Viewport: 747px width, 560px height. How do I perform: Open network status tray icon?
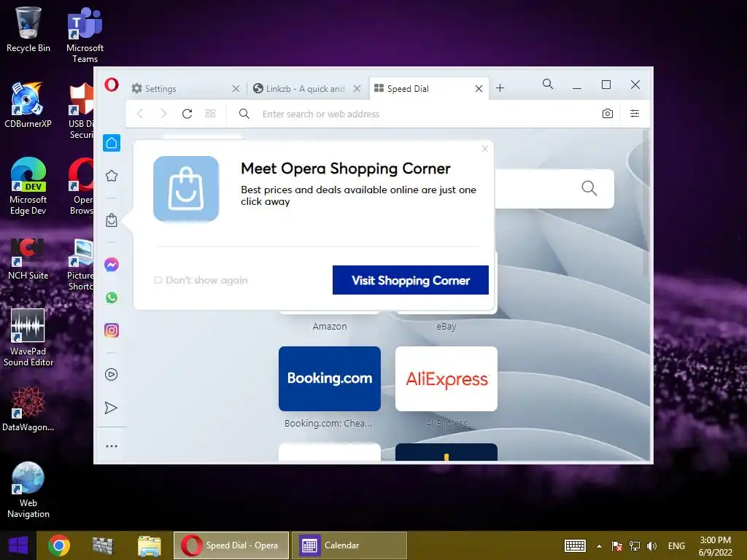(x=634, y=546)
